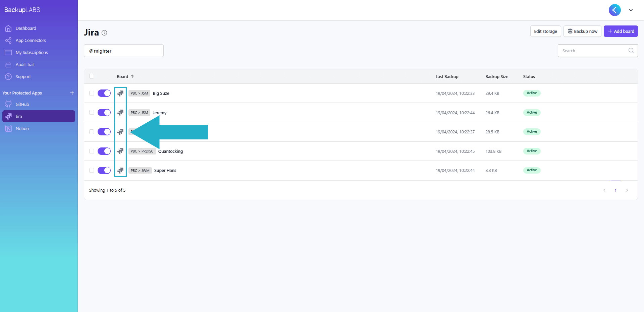
Task: Sort by Board column arrow
Action: [x=132, y=76]
